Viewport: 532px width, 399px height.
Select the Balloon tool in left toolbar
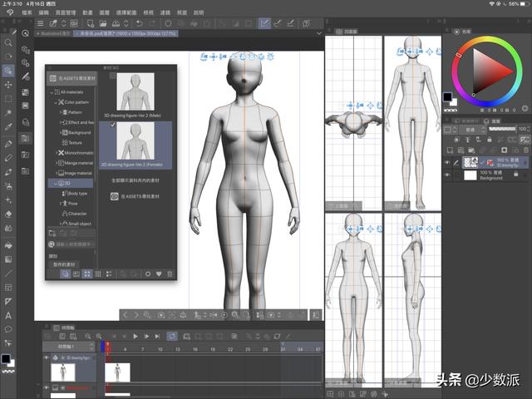(8, 329)
